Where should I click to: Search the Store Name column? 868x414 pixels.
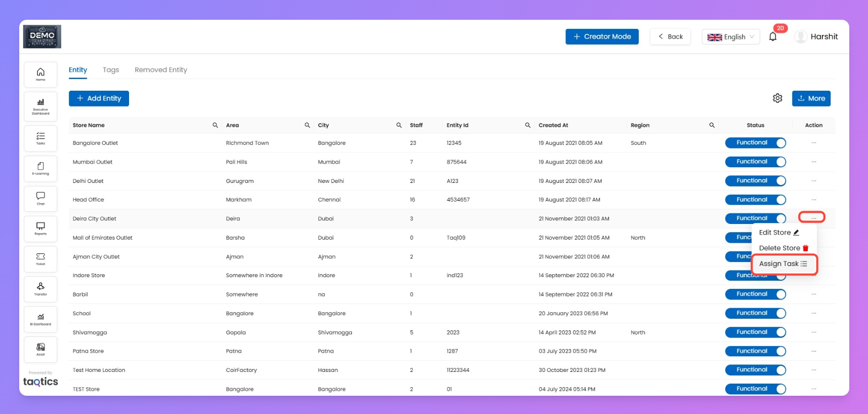pyautogui.click(x=215, y=125)
